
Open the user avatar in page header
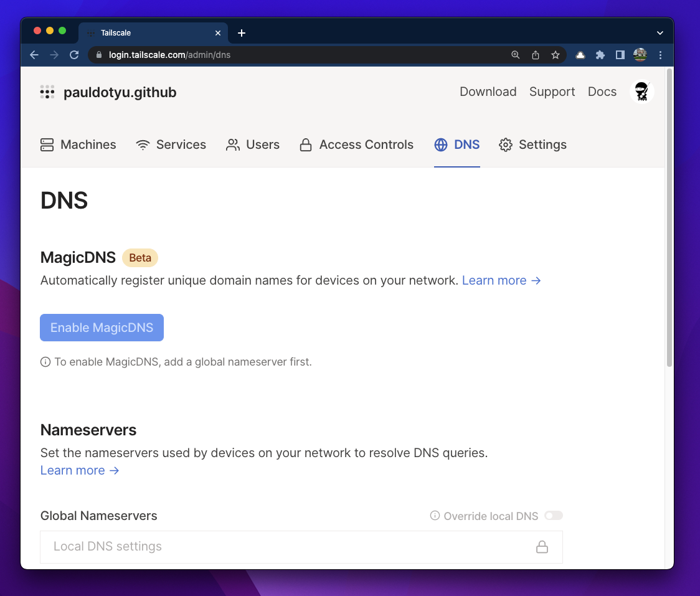pyautogui.click(x=641, y=92)
